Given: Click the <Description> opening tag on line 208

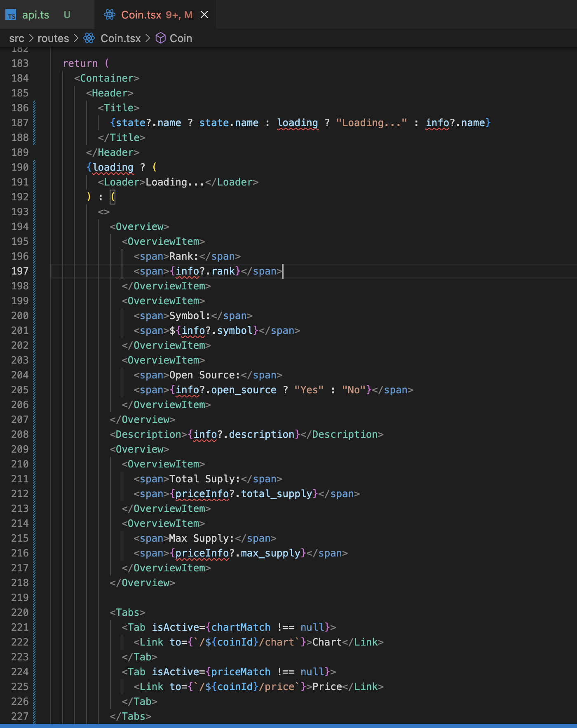Looking at the screenshot, I should pyautogui.click(x=148, y=434).
